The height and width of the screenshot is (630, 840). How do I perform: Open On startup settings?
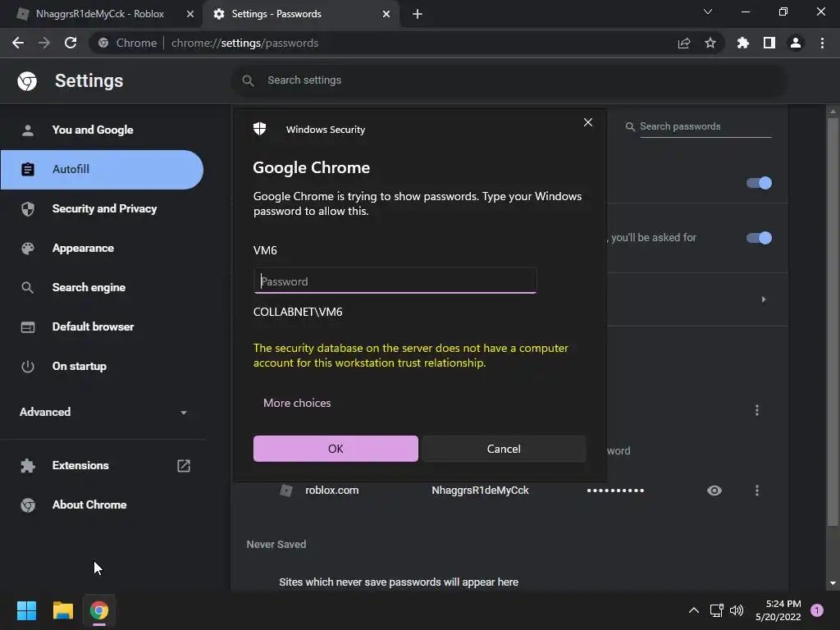coord(102,367)
